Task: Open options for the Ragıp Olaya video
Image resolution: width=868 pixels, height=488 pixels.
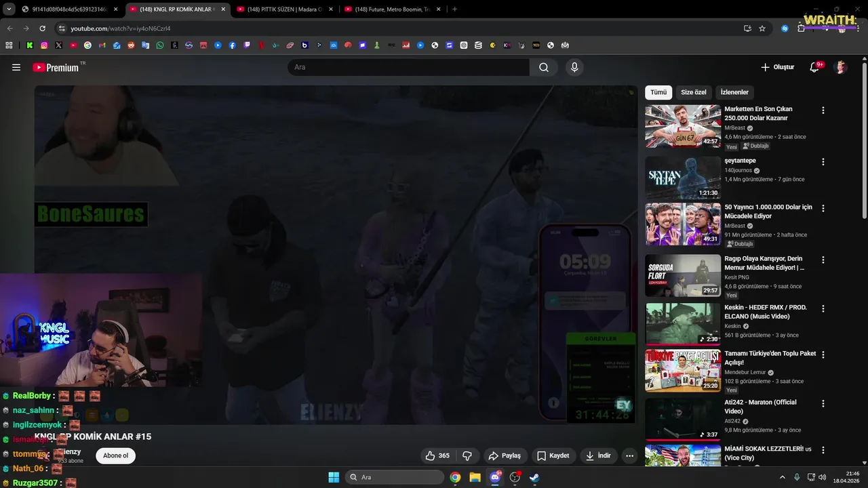Action: click(823, 260)
